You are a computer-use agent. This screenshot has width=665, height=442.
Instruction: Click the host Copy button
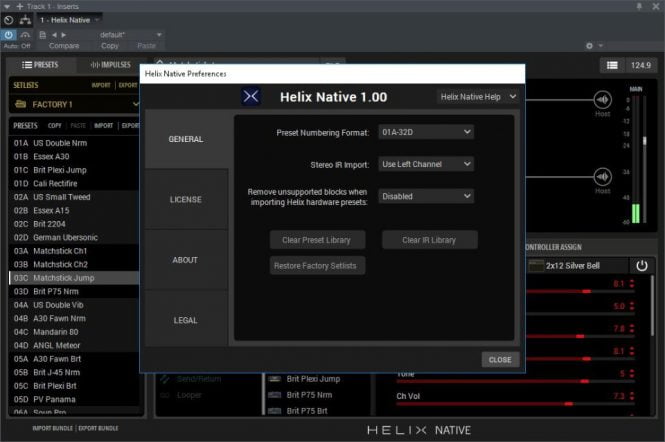tap(110, 46)
